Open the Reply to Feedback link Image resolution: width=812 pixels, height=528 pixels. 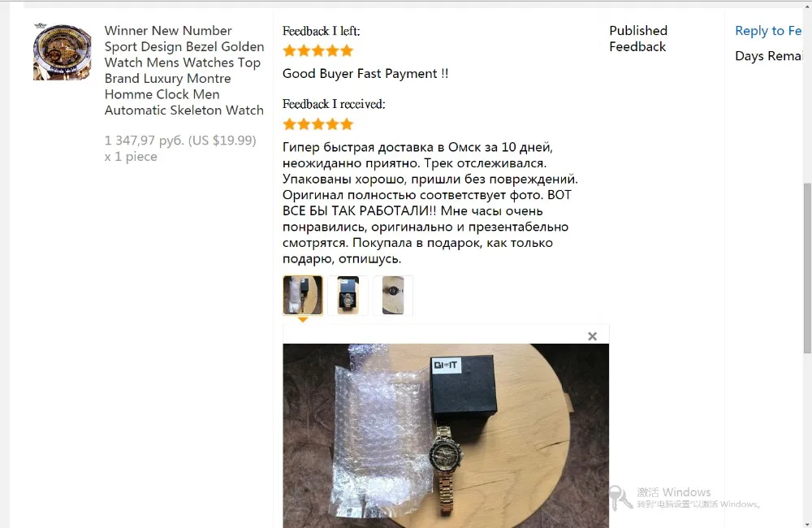(768, 31)
